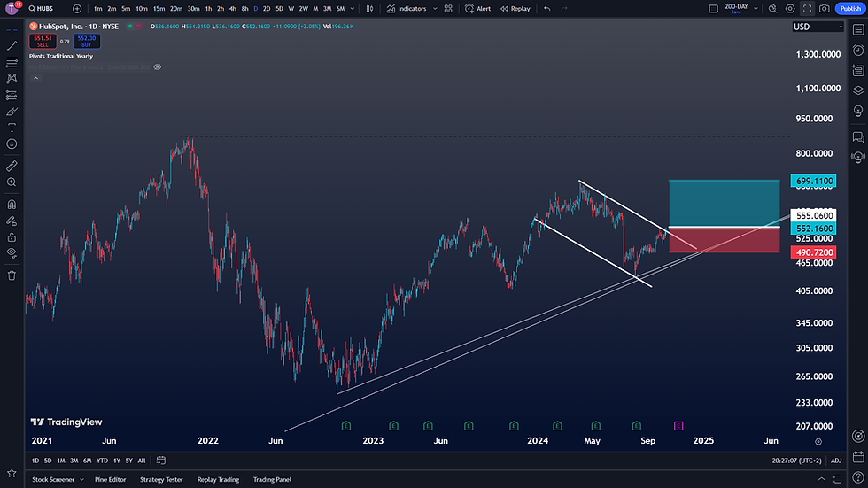Click the Publish button
Viewport: 868px width, 488px height.
[x=850, y=8]
